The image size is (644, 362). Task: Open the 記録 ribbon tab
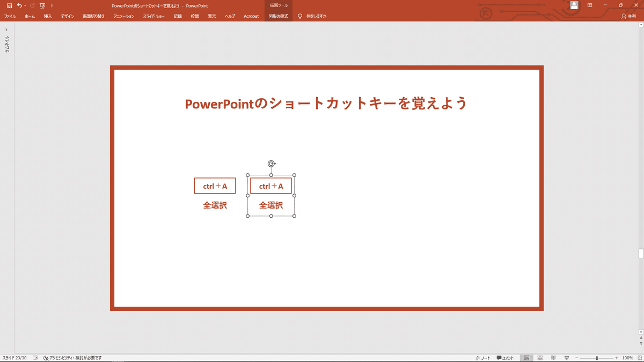(x=178, y=16)
